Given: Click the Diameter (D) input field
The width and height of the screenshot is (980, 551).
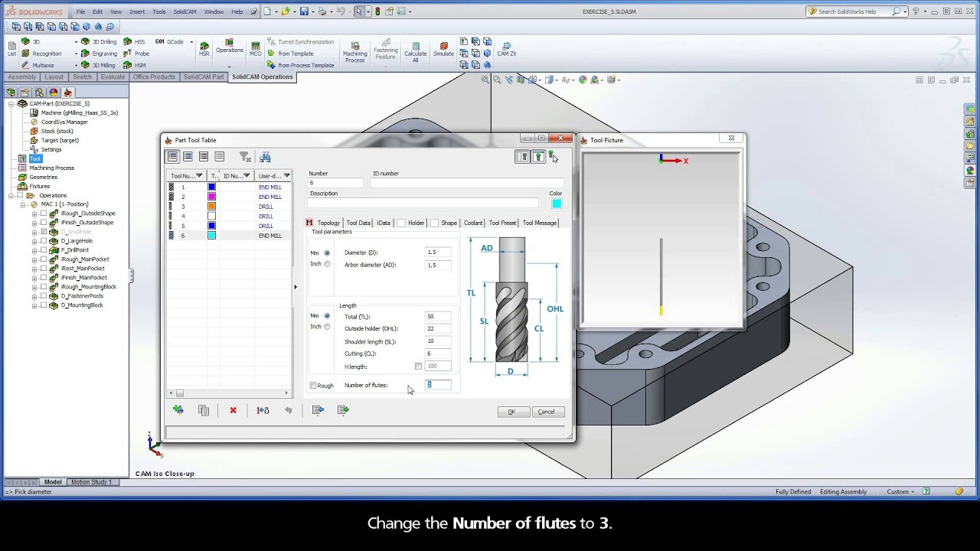Looking at the screenshot, I should [438, 252].
